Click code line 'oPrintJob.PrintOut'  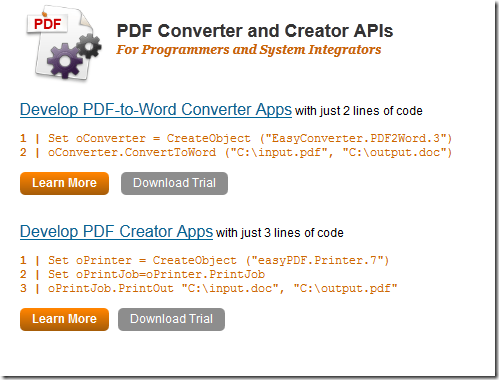tap(209, 288)
